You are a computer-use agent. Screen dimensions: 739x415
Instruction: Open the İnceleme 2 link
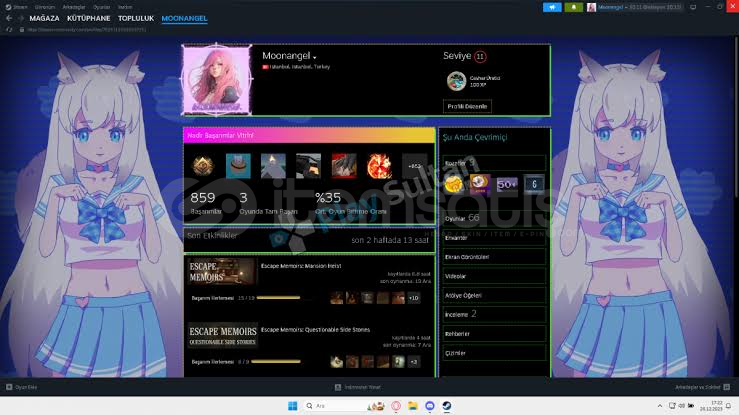point(494,314)
